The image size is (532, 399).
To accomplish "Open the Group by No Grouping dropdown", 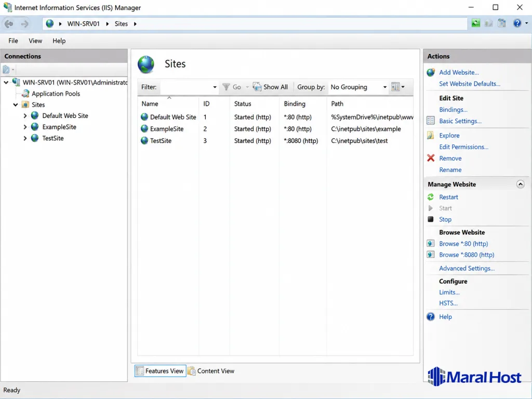I will tap(358, 87).
